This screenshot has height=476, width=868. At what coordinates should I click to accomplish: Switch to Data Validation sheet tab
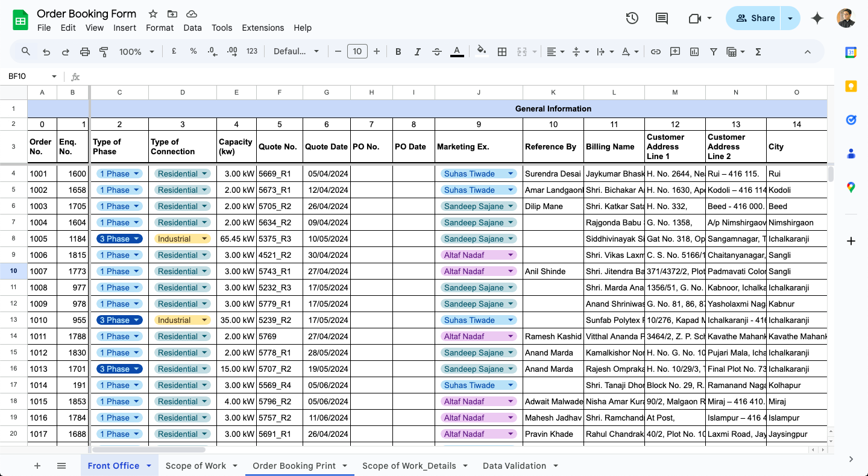pos(515,466)
